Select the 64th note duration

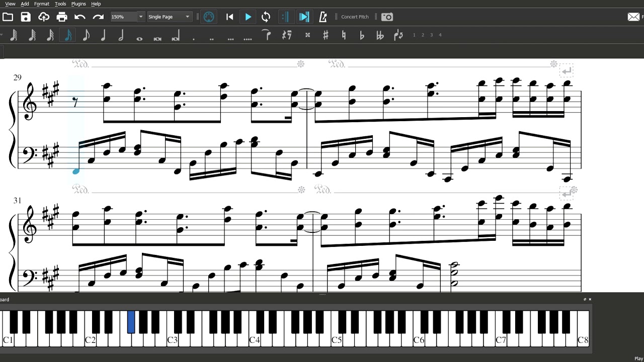pyautogui.click(x=32, y=35)
